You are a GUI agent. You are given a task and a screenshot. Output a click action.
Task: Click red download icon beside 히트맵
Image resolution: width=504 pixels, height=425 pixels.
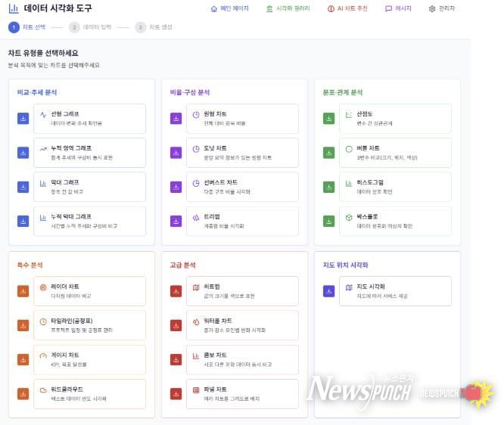click(x=176, y=291)
